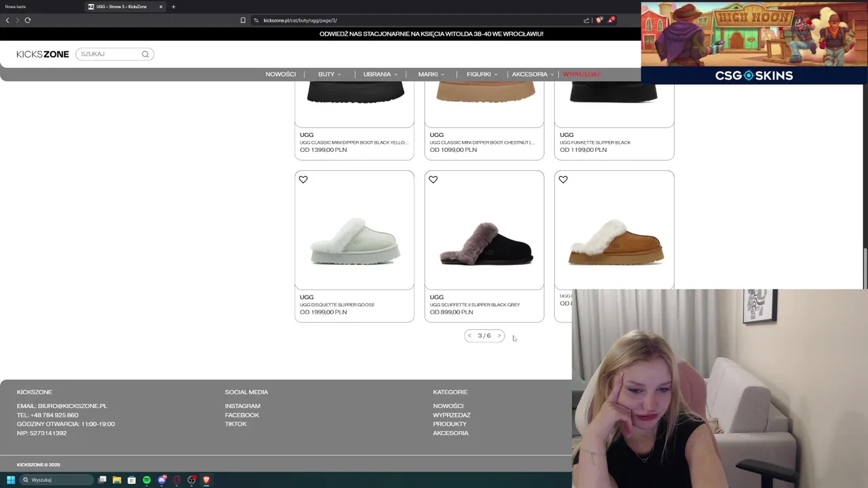
Task: Click UGG CLASSIC MINI DIPPER BOOT CHESTNUT title
Action: point(482,143)
